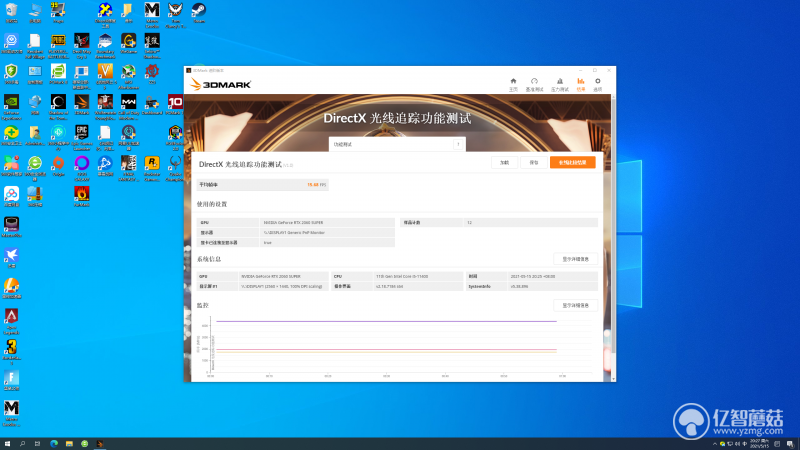Open the MasterPlus desktop shortcut
Screen dimensions: 800x450
click(11, 227)
